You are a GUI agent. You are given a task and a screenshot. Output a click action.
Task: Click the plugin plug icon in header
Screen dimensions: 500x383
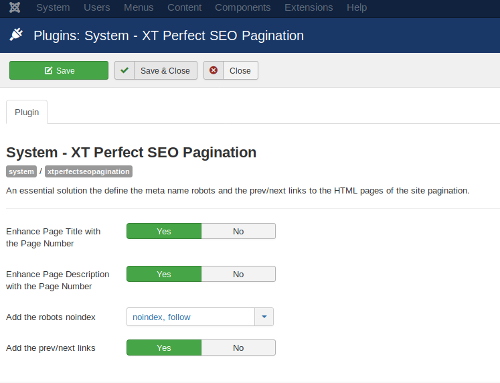(16, 35)
